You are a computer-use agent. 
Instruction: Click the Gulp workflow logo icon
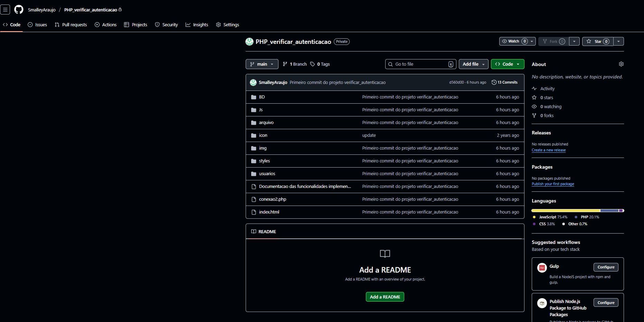pyautogui.click(x=542, y=268)
